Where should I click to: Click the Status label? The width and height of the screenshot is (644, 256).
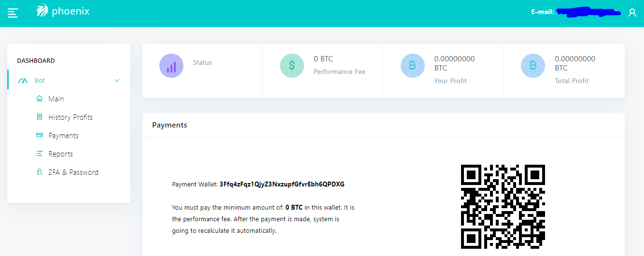(202, 62)
